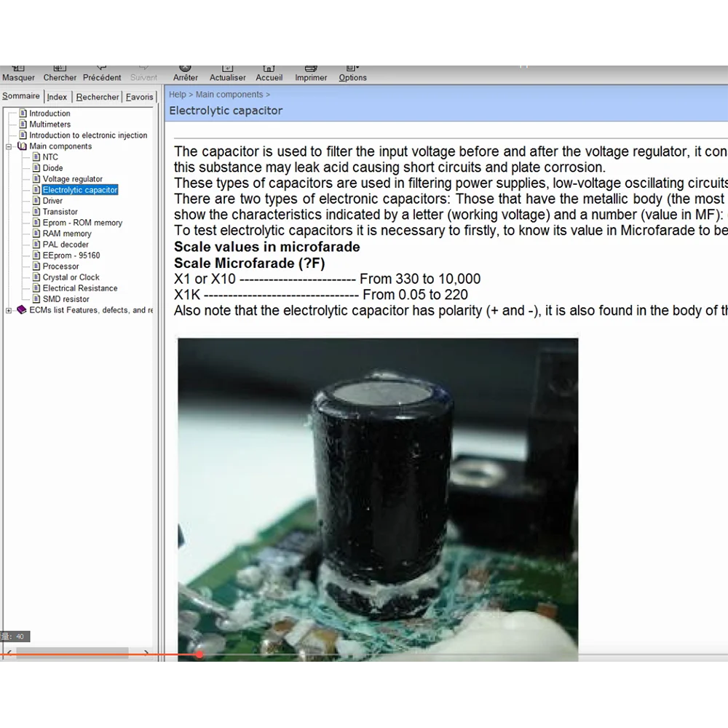This screenshot has height=728, width=728.
Task: Click the Transistor page icon
Action: pyautogui.click(x=36, y=211)
